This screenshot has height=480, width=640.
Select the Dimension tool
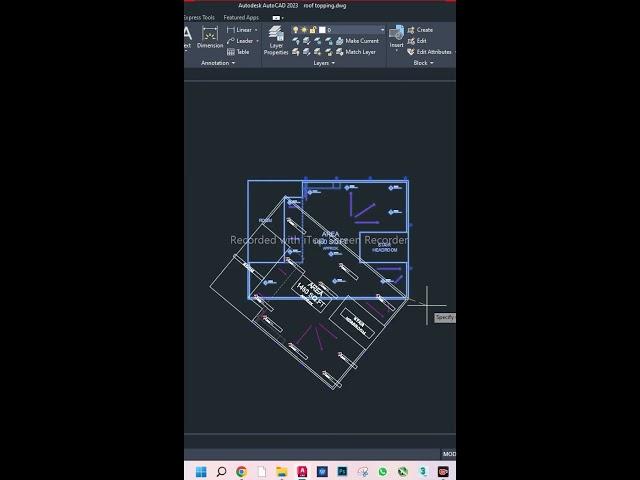coord(210,37)
